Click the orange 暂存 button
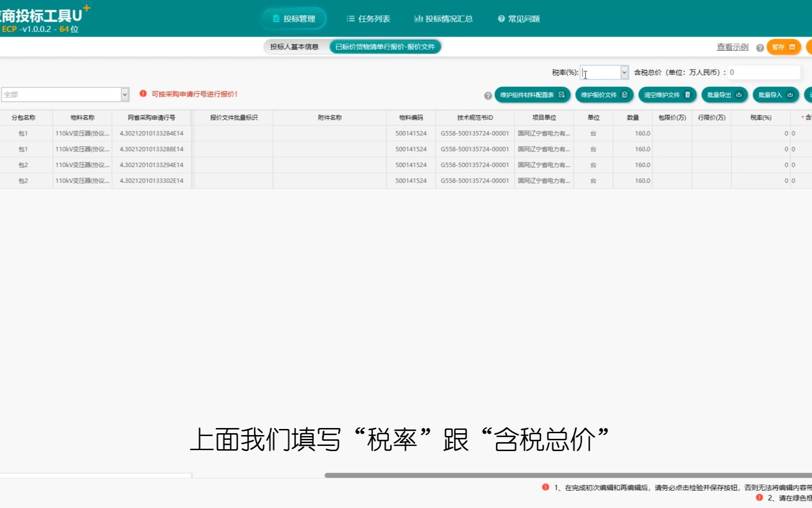Image resolution: width=812 pixels, height=508 pixels. pos(783,47)
